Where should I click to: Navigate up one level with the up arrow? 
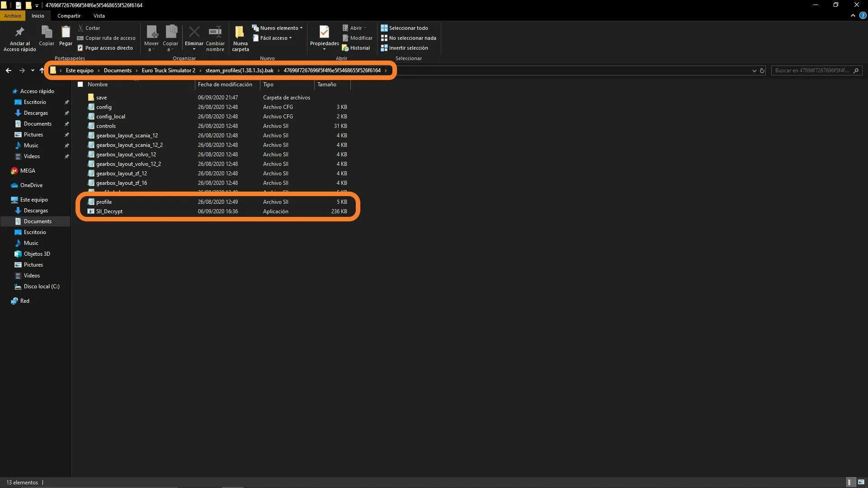tap(41, 70)
